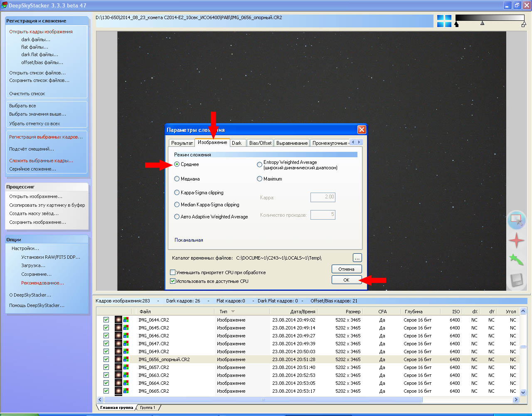Image resolution: width=532 pixels, height=416 pixels.
Task: Select the rectangle selection tool icon
Action: tap(516, 220)
